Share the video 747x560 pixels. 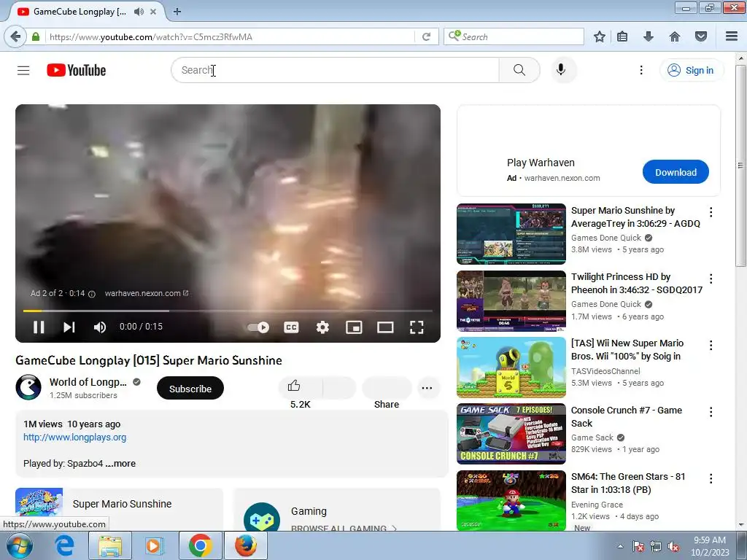[387, 389]
